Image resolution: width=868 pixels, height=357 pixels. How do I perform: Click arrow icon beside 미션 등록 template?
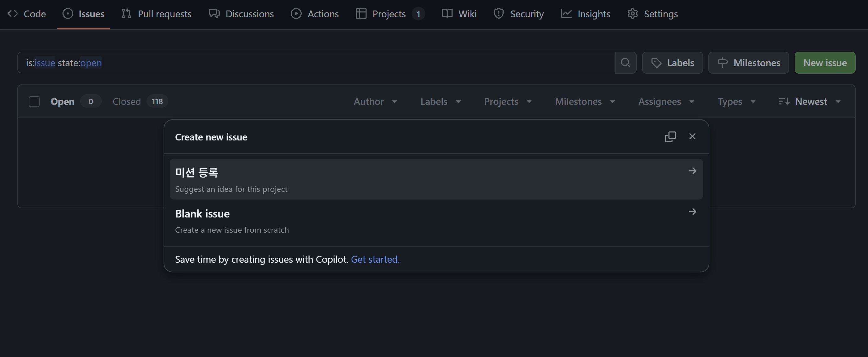692,171
